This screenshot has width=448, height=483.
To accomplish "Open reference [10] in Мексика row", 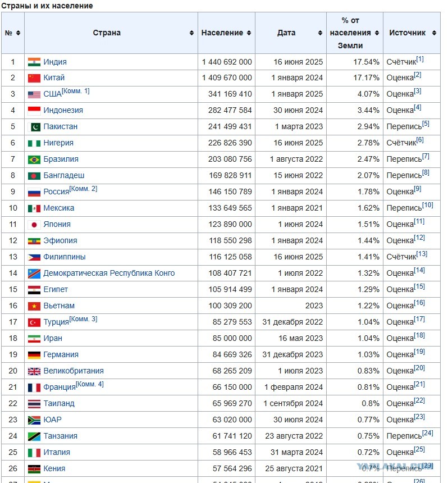I will [x=427, y=205].
